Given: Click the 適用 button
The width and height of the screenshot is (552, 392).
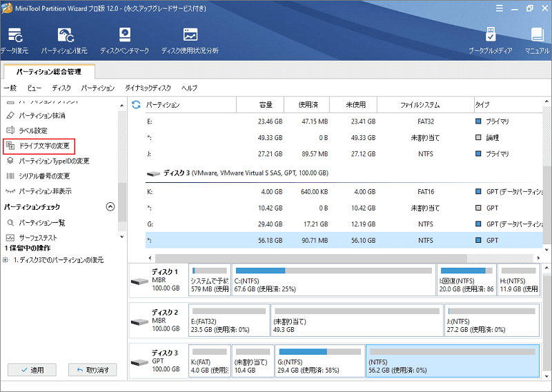Looking at the screenshot, I should click(32, 370).
